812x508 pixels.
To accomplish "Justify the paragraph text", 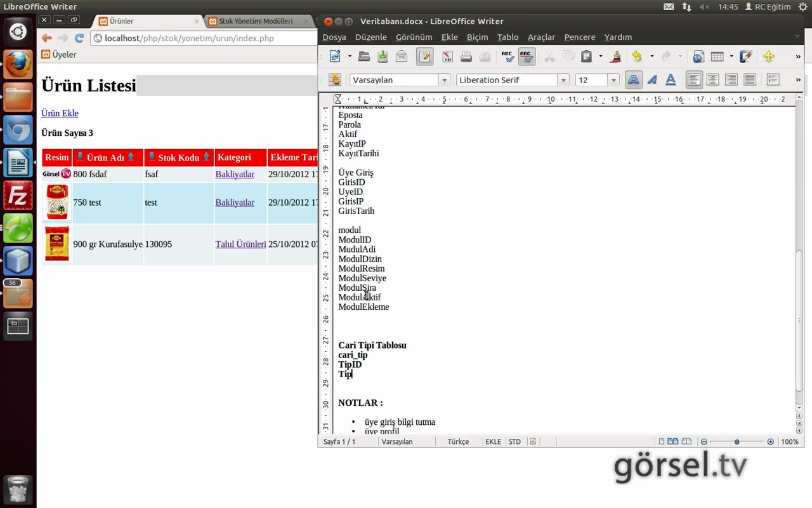I will click(x=750, y=79).
